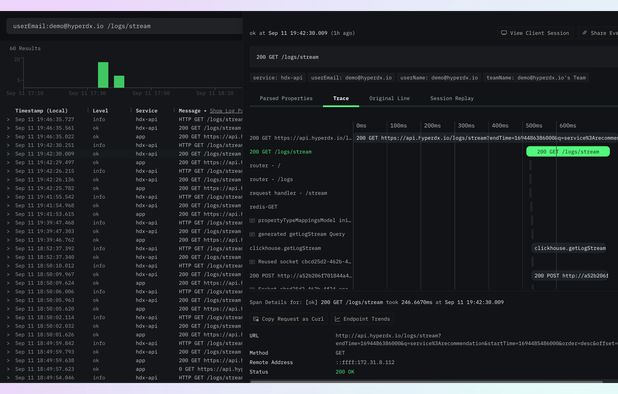This screenshot has height=394, width=618.
Task: Select the clickhouse.getLogStream span bar in timeline
Action: click(570, 248)
